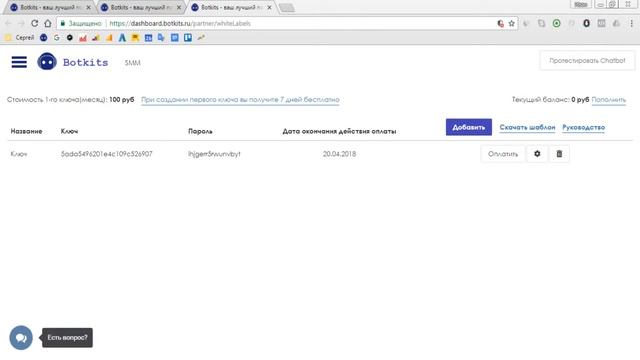The width and height of the screenshot is (640, 360).
Task: Click the 0 руб balance value
Action: point(580,100)
